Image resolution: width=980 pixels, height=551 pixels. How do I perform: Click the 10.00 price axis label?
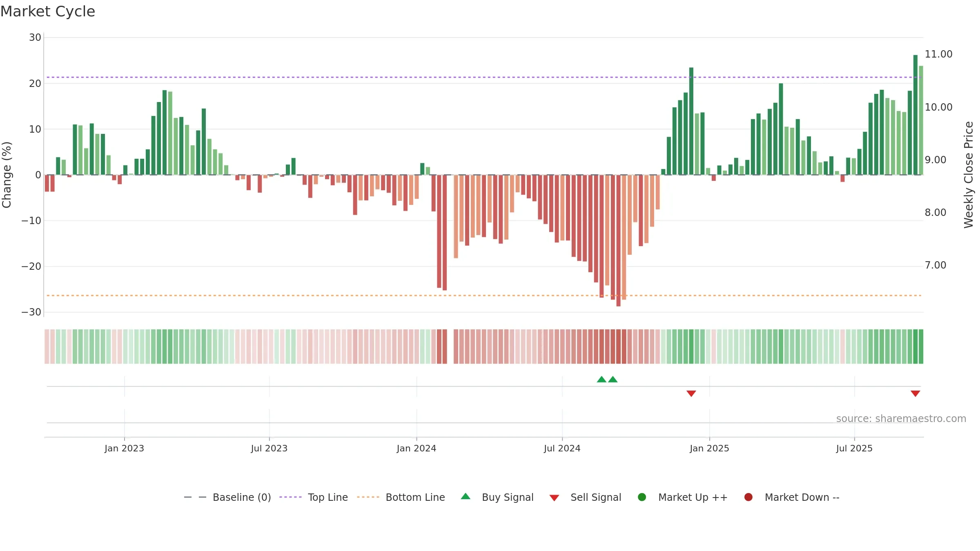(x=938, y=107)
